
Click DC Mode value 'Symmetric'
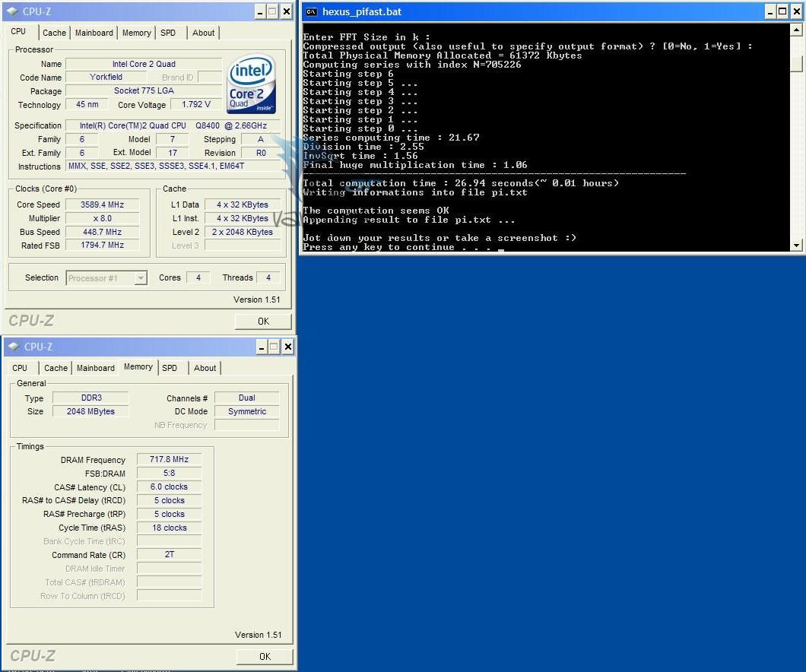click(x=246, y=411)
